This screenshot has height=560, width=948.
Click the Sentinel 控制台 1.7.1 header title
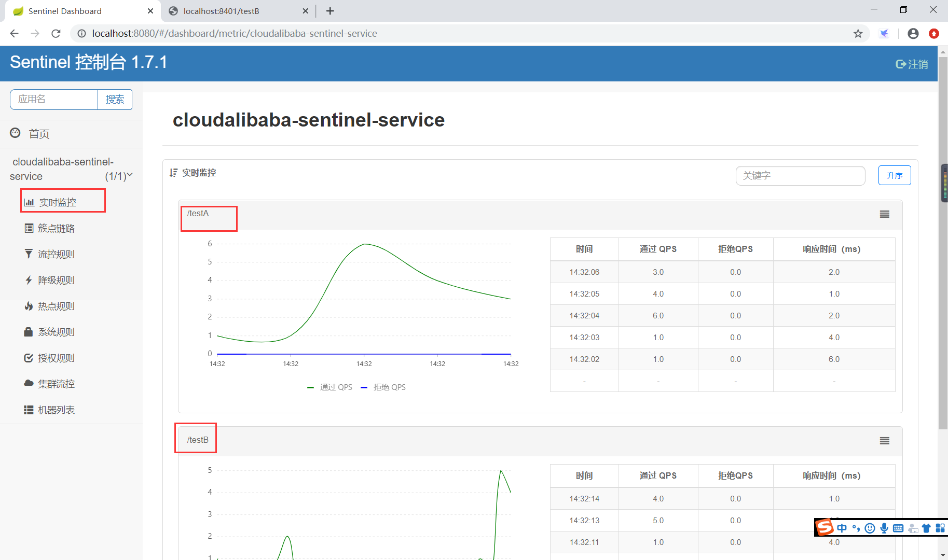pyautogui.click(x=89, y=62)
